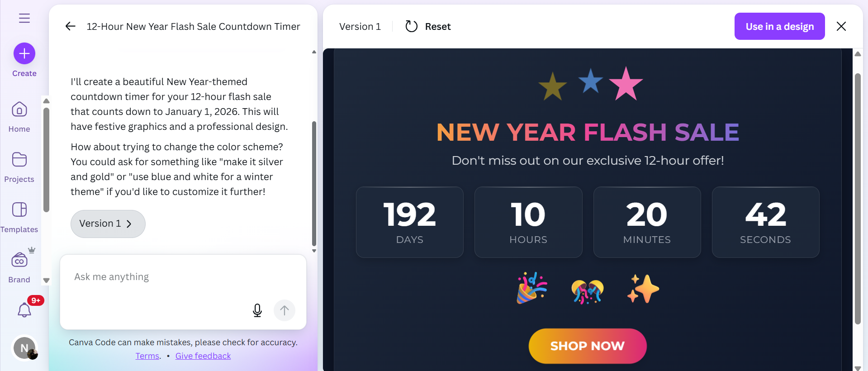Click the purple Create plus button
The image size is (868, 371).
tap(24, 54)
